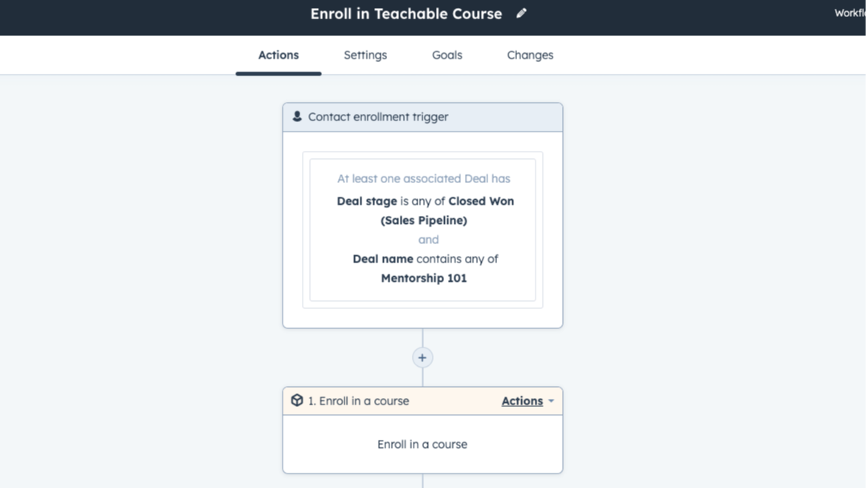Click the Enroll in Teachable Course title

pos(405,14)
